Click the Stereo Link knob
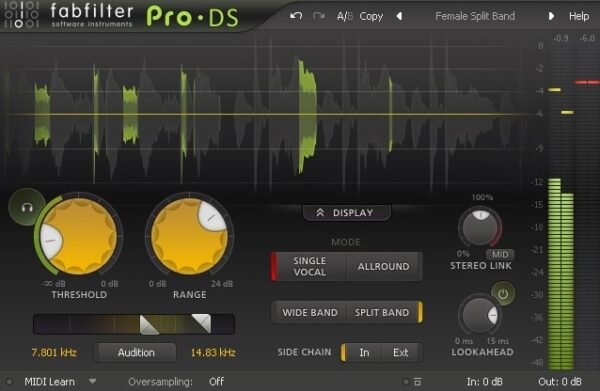The image size is (600, 391). [480, 227]
